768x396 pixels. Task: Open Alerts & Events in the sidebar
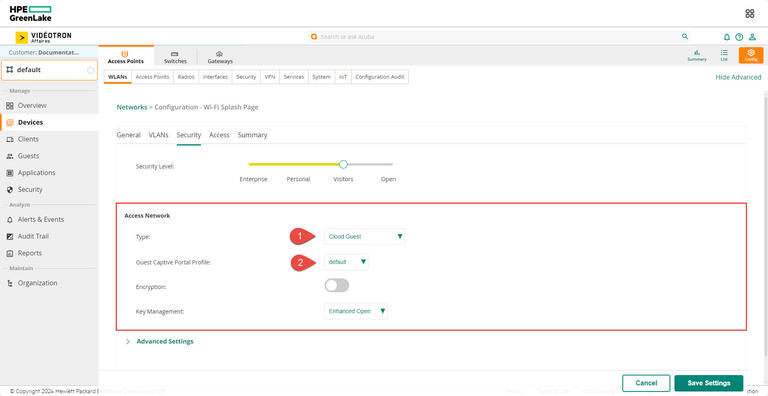tap(41, 220)
